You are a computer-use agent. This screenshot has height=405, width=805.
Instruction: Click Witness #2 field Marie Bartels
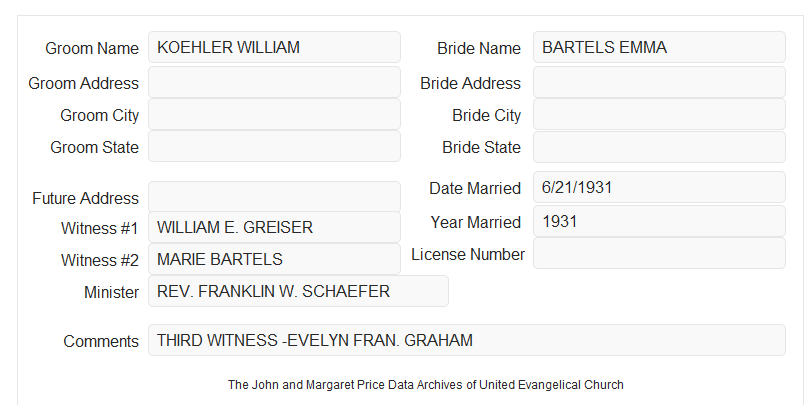tap(274, 259)
